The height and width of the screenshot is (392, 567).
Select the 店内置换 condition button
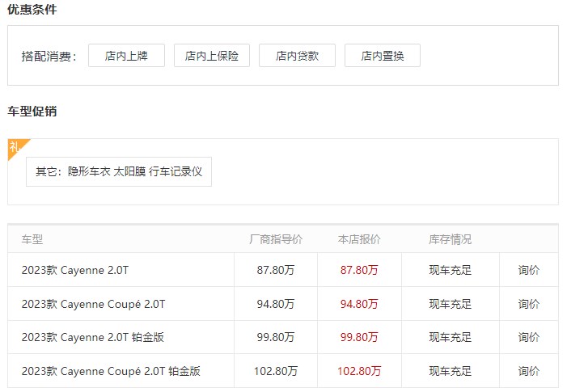[x=383, y=56]
